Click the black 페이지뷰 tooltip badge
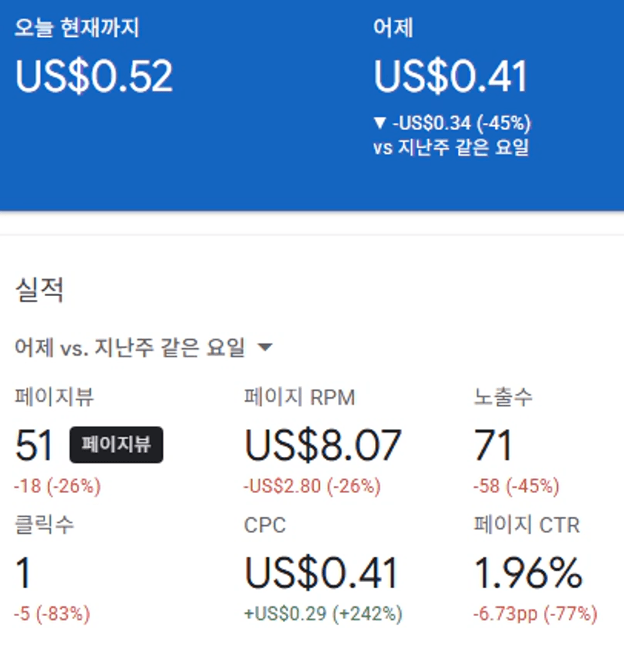The height and width of the screenshot is (672, 624). pos(116,445)
